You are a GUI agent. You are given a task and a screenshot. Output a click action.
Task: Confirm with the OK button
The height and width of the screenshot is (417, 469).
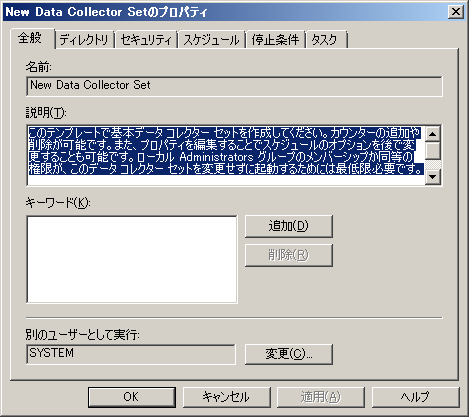pyautogui.click(x=132, y=397)
